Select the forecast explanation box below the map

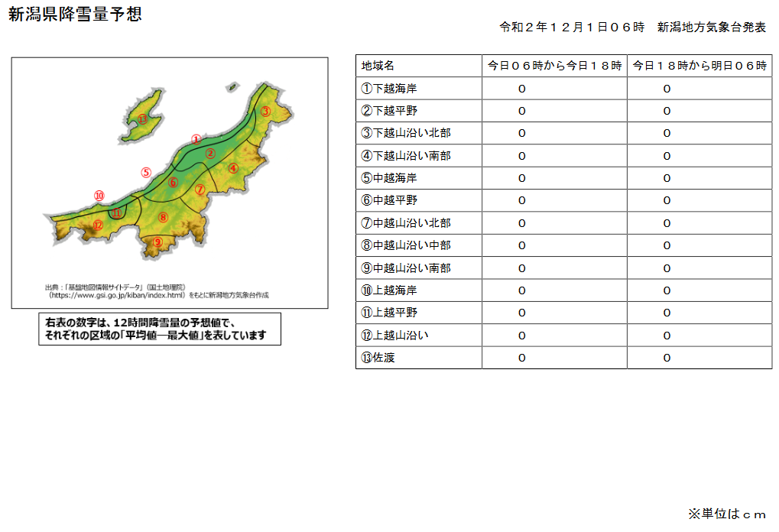[157, 328]
